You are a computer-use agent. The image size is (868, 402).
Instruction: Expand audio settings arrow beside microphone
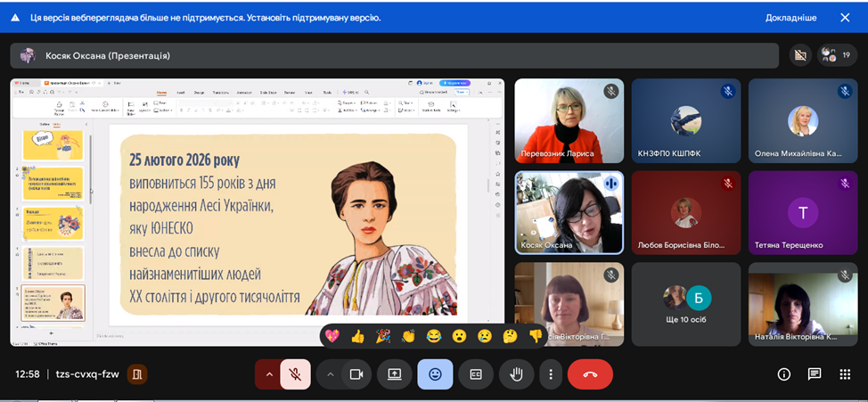268,374
